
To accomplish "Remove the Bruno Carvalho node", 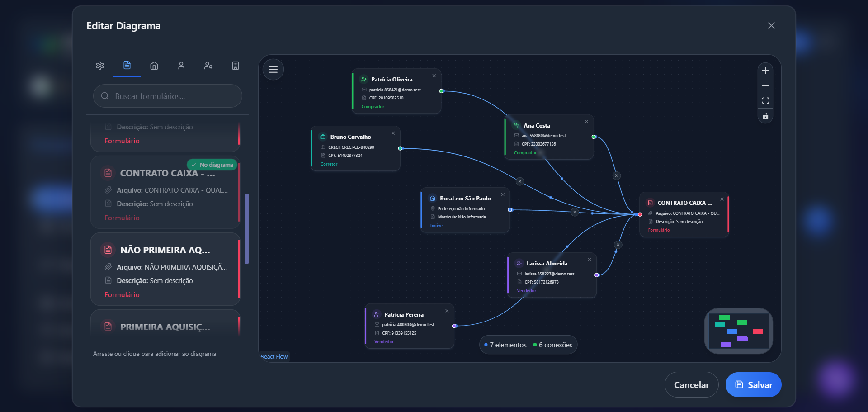I will [x=393, y=133].
